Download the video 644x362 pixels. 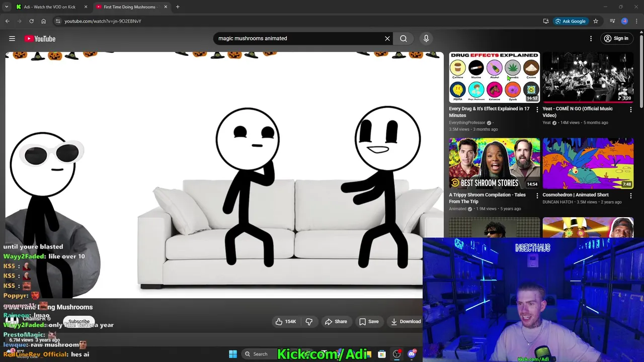[x=406, y=321]
